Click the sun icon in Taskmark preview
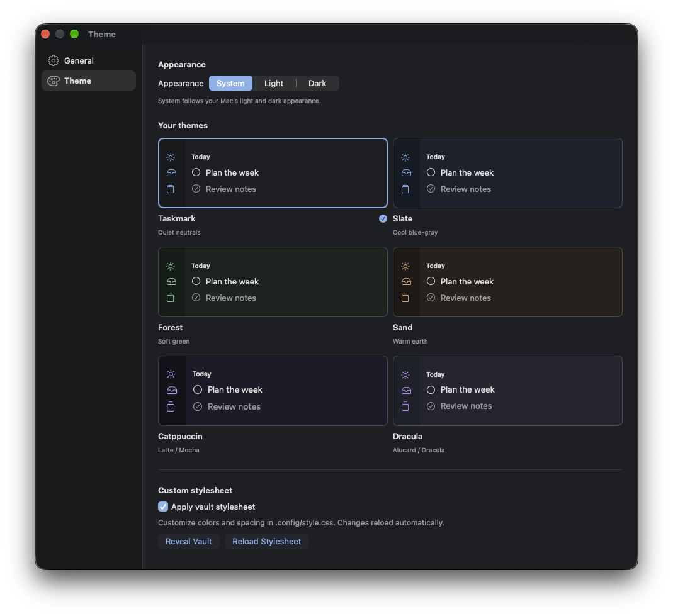 [171, 157]
